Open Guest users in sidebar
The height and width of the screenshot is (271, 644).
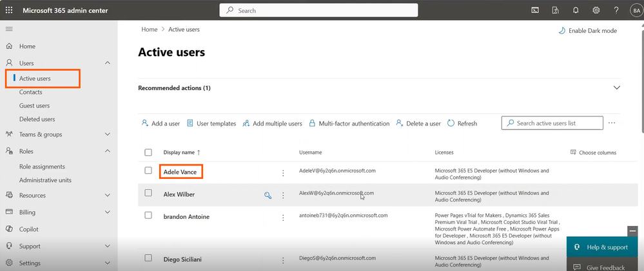35,106
